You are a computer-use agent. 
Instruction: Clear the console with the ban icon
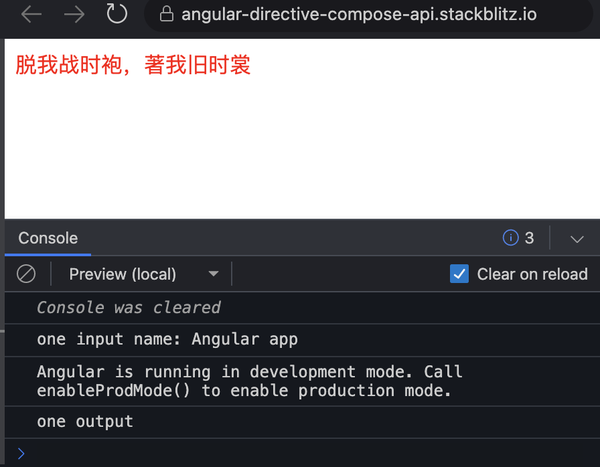[x=26, y=274]
